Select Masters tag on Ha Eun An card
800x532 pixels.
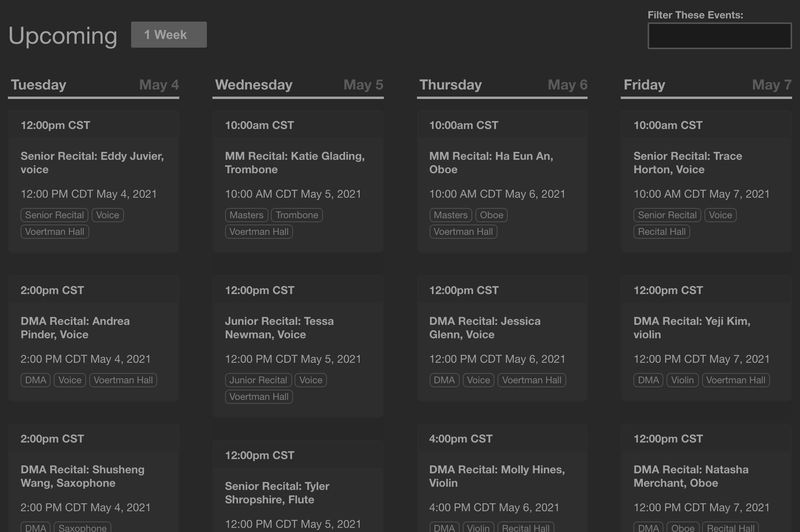click(451, 215)
